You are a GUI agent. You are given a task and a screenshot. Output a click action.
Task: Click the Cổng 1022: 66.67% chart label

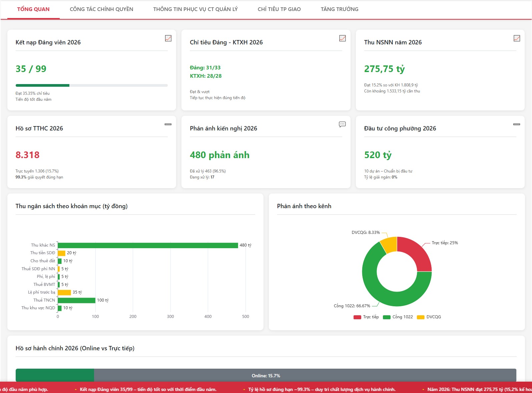point(352,306)
